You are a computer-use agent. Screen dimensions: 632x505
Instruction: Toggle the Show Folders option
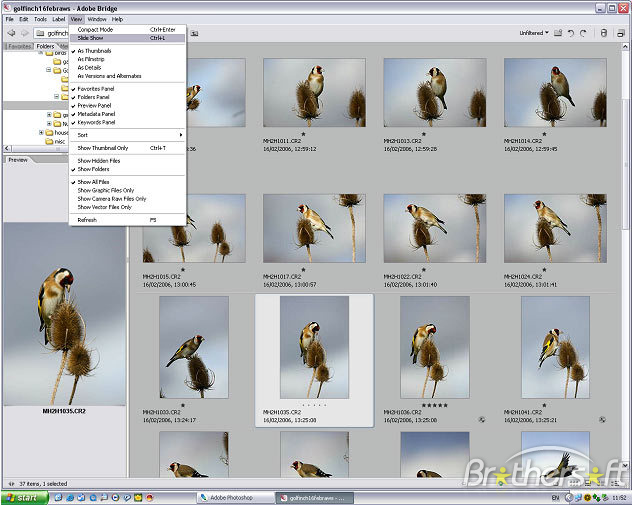[127, 169]
